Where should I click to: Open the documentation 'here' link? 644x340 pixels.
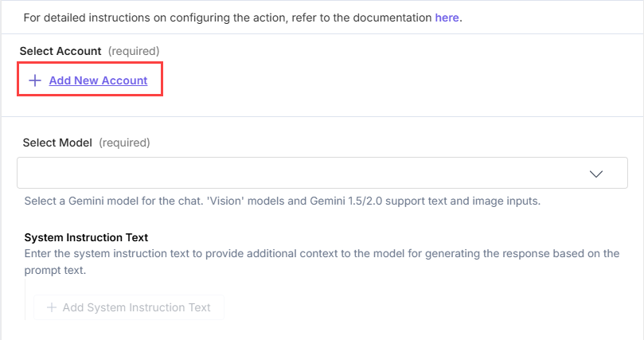(447, 18)
